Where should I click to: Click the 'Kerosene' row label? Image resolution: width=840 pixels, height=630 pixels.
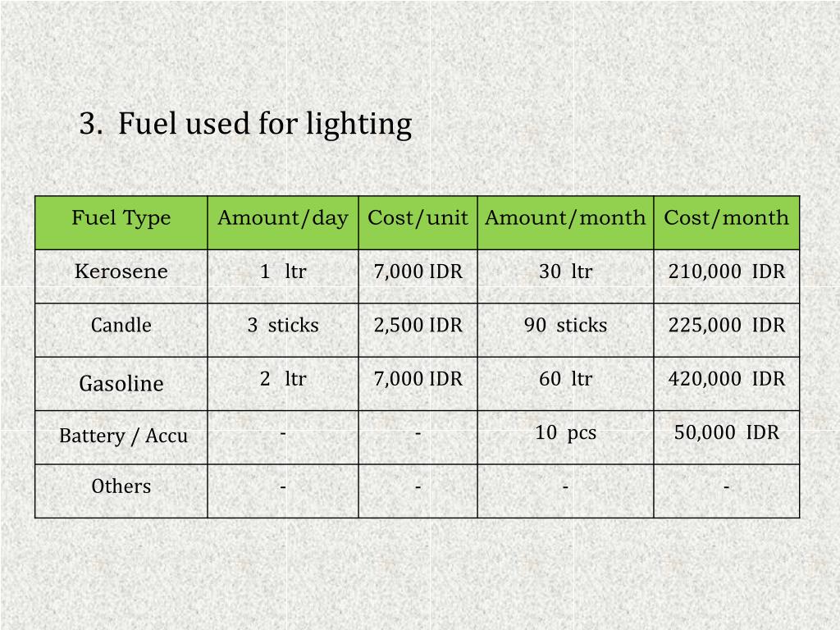[121, 276]
